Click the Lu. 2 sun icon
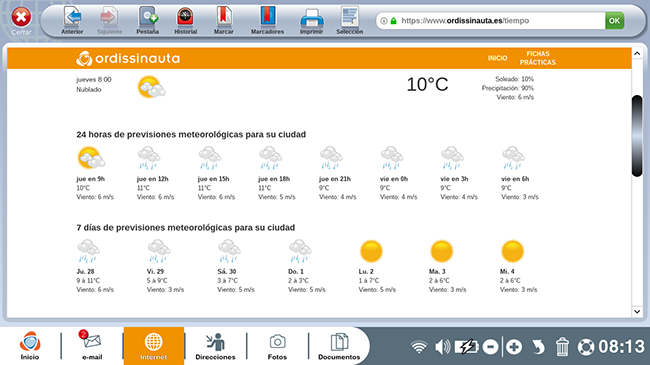 371,251
